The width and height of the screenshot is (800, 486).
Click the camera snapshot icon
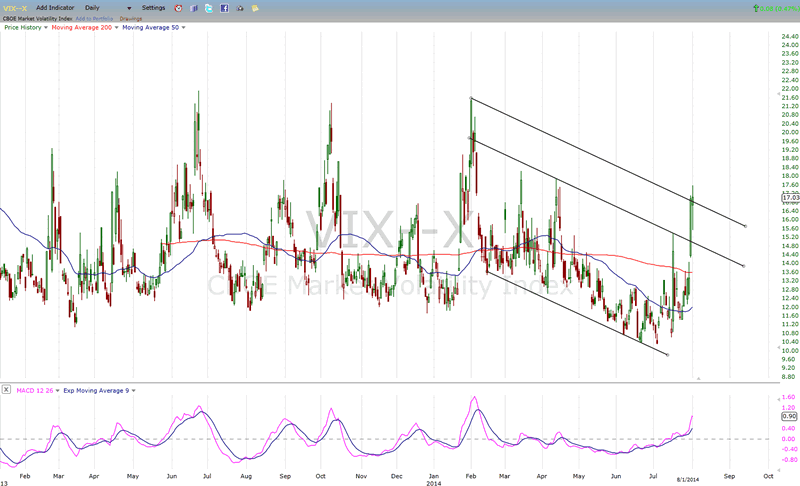240,8
